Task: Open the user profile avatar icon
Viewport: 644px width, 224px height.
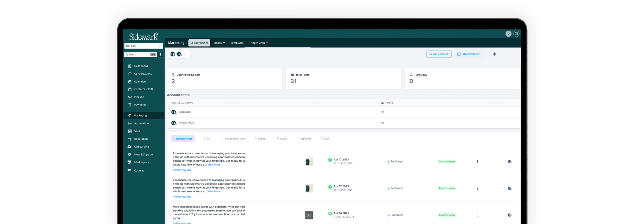Action: pyautogui.click(x=516, y=34)
